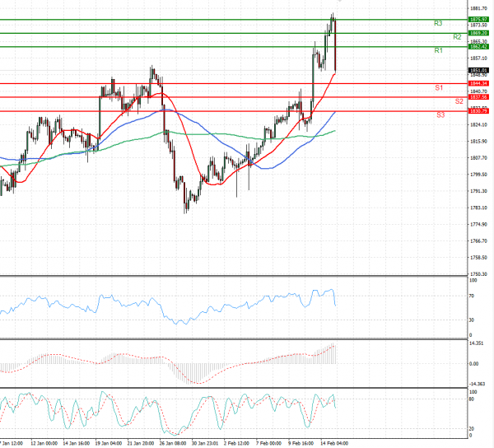Click the 19 Jan 04:00 time label
This screenshot has height=448, width=494.
point(109,443)
